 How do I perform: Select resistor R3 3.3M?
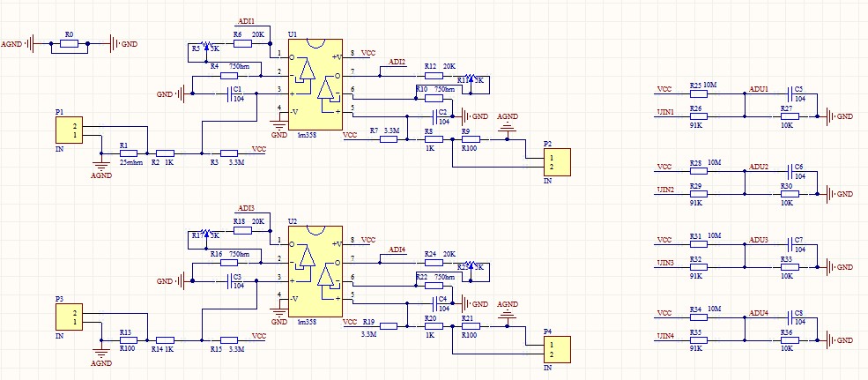coord(229,153)
